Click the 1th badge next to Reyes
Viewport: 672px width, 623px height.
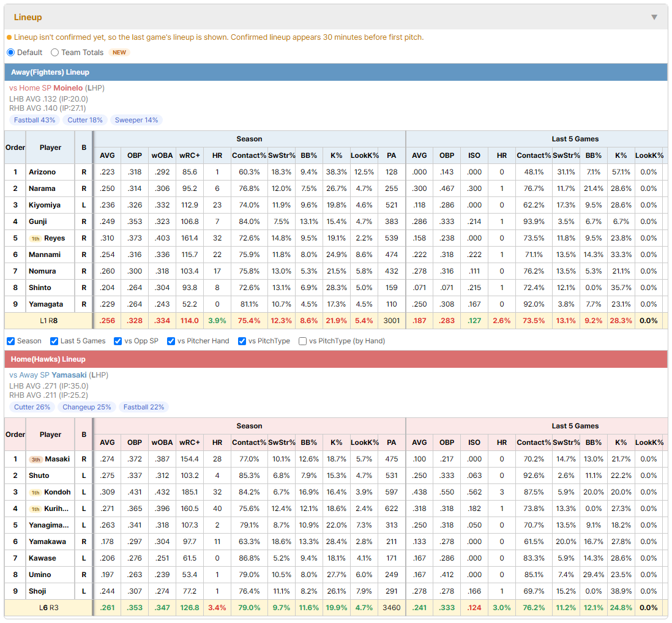pyautogui.click(x=35, y=239)
